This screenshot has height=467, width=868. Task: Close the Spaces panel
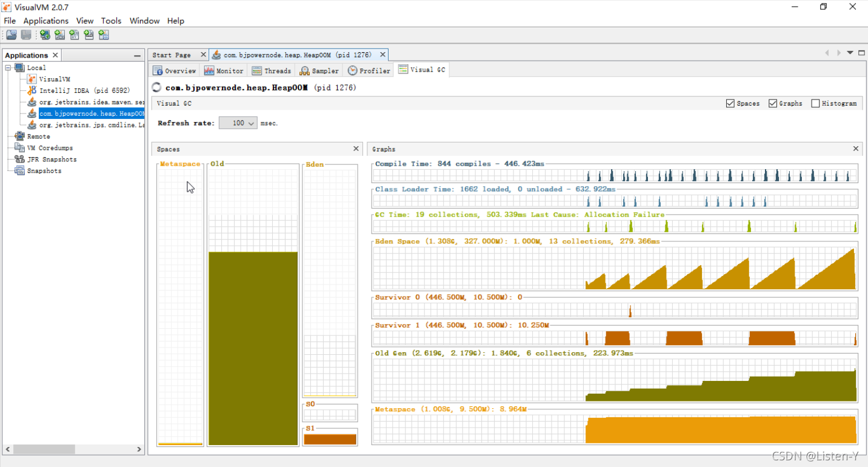pyautogui.click(x=356, y=149)
